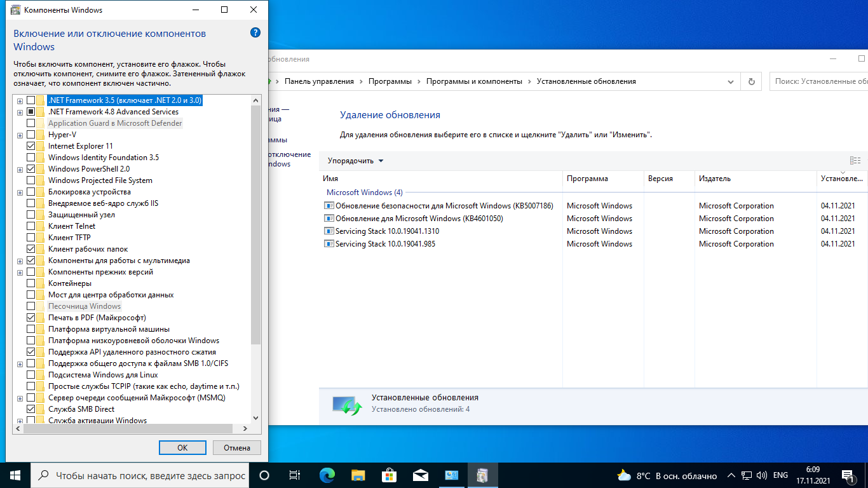Open address bar history dropdown
Screen dimensions: 868x488
730,81
